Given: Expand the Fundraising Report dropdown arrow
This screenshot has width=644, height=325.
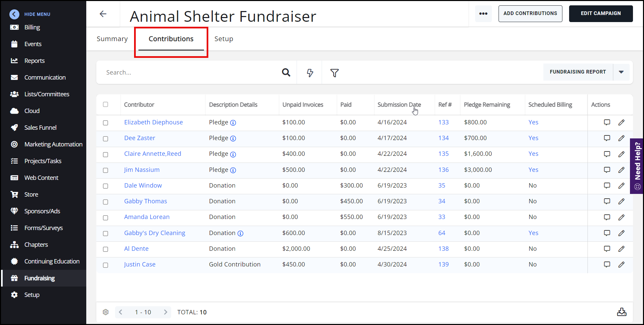Looking at the screenshot, I should point(621,72).
